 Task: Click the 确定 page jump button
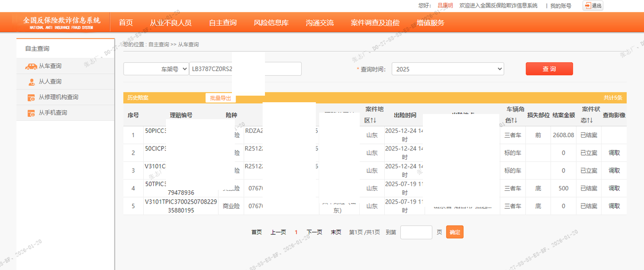point(454,232)
